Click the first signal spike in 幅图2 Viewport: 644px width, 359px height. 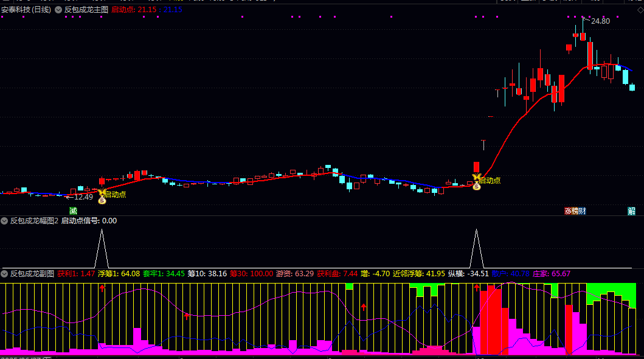pos(102,248)
